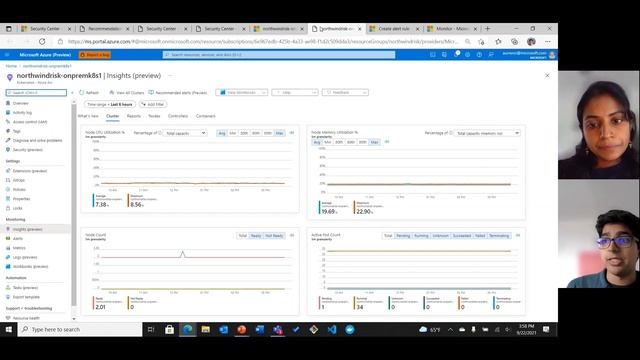Click the Add Filter button
The width and height of the screenshot is (640, 360).
tap(152, 104)
